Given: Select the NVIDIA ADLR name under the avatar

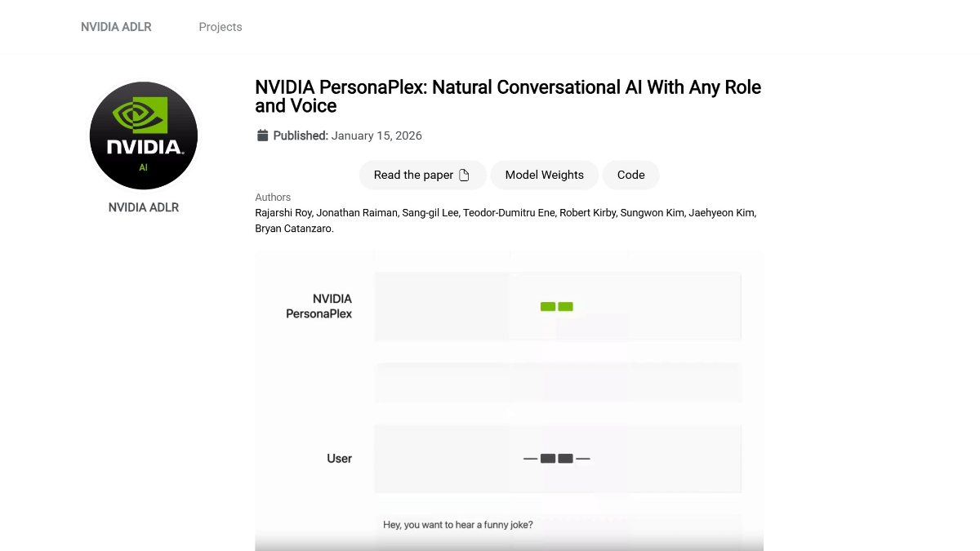Looking at the screenshot, I should (x=143, y=207).
